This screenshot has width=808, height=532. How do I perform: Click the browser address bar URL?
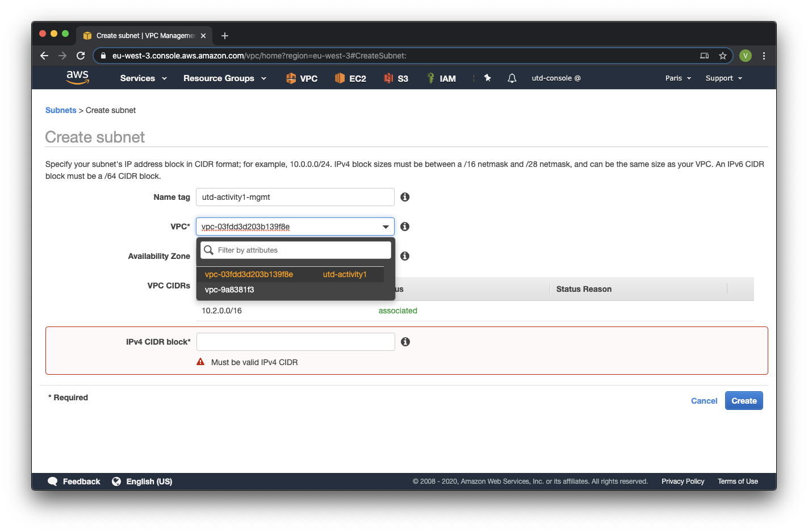pyautogui.click(x=259, y=56)
